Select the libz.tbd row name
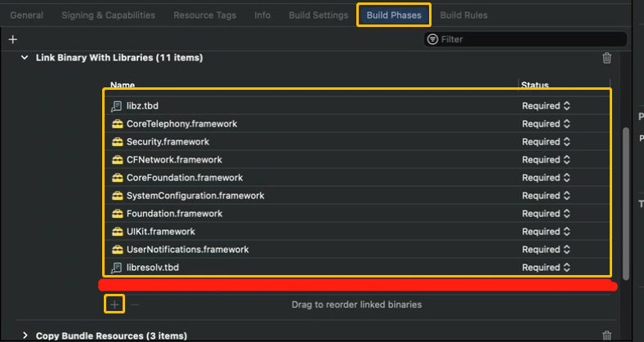Image resolution: width=644 pixels, height=342 pixels. 142,106
